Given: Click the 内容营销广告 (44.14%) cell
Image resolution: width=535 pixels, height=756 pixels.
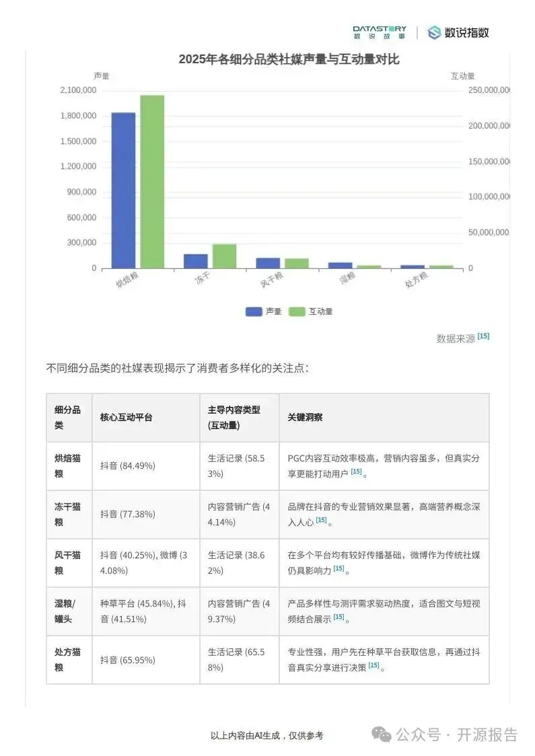Looking at the screenshot, I should click(240, 515).
